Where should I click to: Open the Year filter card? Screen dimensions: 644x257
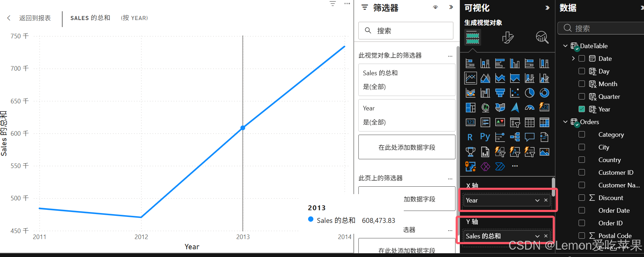(x=407, y=115)
